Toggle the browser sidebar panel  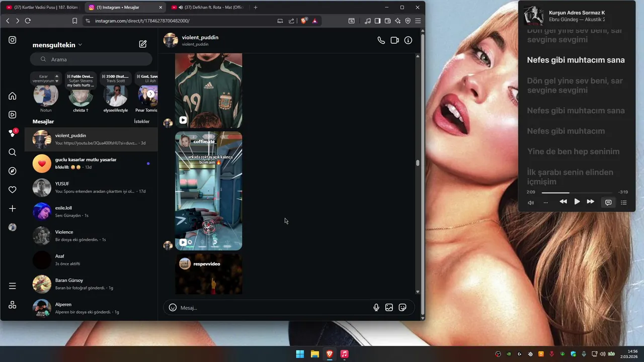tap(377, 21)
